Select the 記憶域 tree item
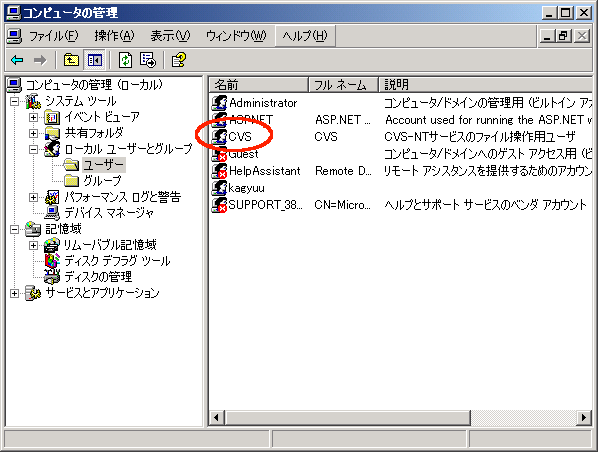The height and width of the screenshot is (452, 598). pyautogui.click(x=63, y=229)
